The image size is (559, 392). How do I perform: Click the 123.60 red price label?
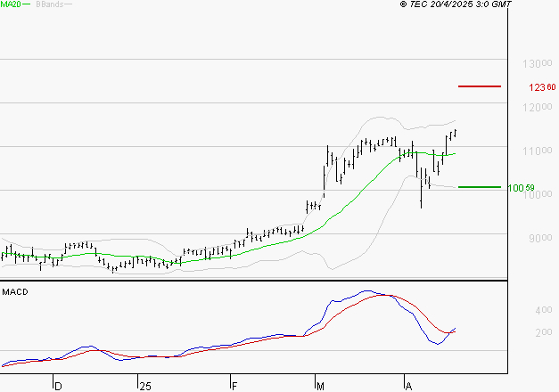coord(542,87)
